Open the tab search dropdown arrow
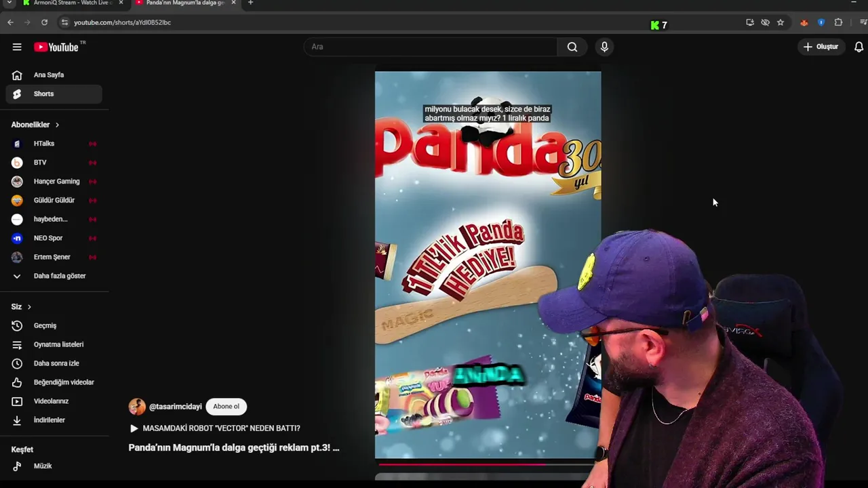The image size is (868, 488). pos(9,3)
